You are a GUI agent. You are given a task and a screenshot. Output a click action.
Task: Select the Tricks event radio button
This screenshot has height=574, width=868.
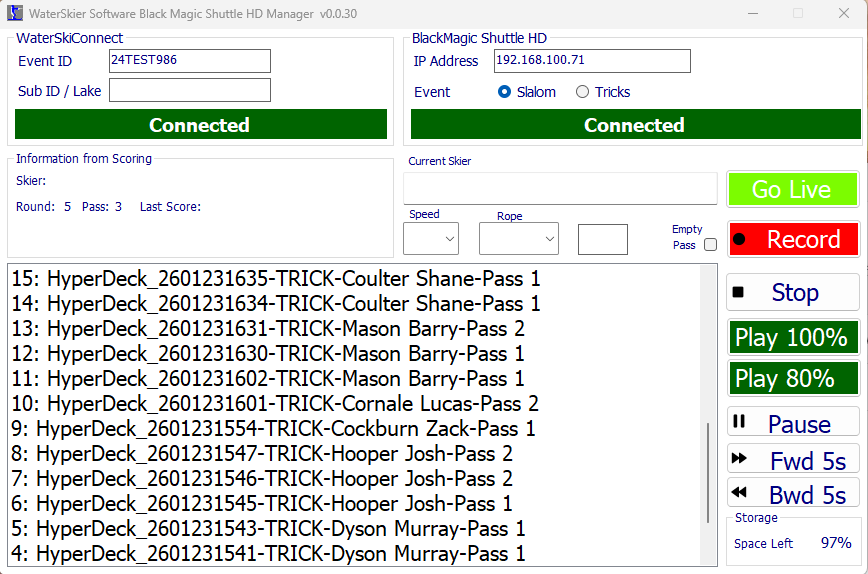click(x=582, y=92)
